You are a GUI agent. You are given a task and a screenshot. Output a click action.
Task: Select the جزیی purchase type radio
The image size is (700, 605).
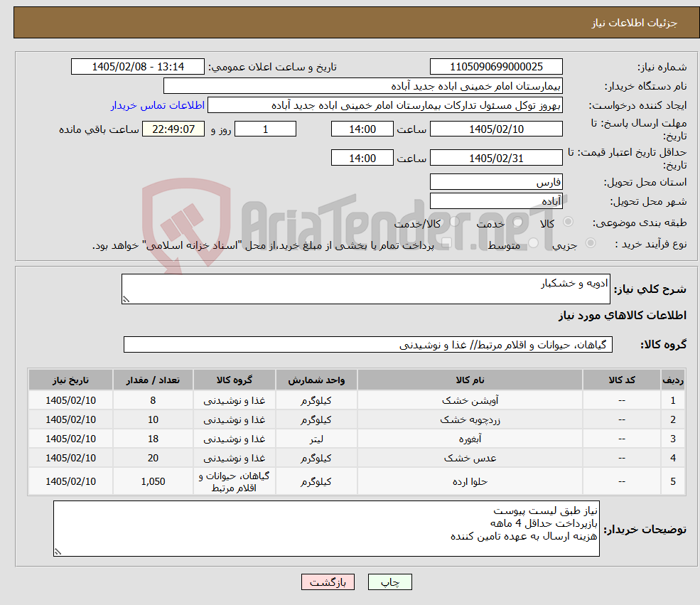coord(590,243)
